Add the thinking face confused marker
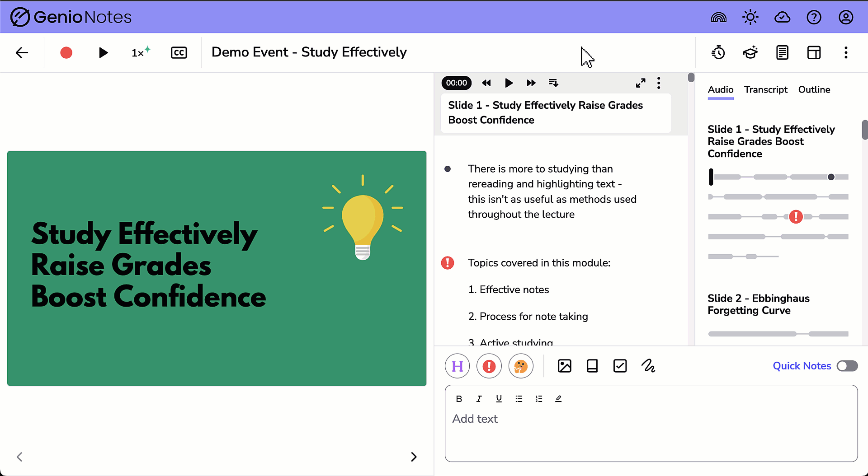Viewport: 868px width, 476px height. tap(521, 366)
